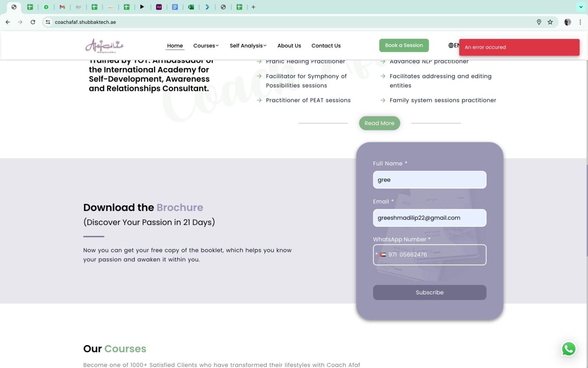Switch to the Adobe XD tab

pos(159,7)
